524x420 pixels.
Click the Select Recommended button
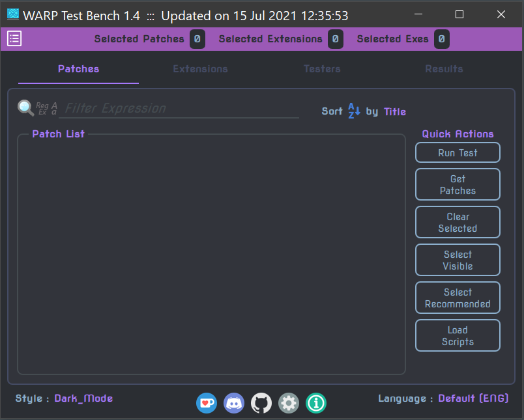(x=458, y=298)
